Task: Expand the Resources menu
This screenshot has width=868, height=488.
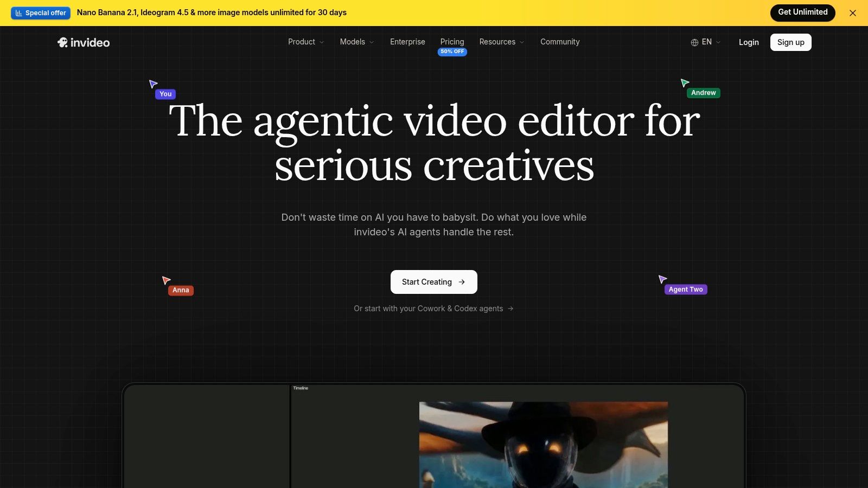Action: (x=502, y=42)
